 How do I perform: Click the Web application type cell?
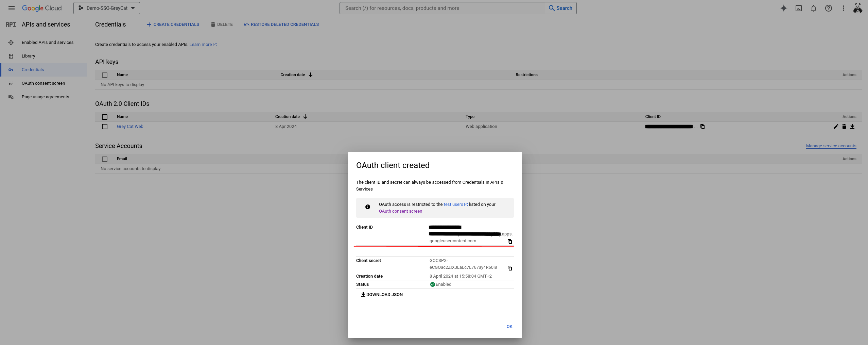tap(481, 127)
